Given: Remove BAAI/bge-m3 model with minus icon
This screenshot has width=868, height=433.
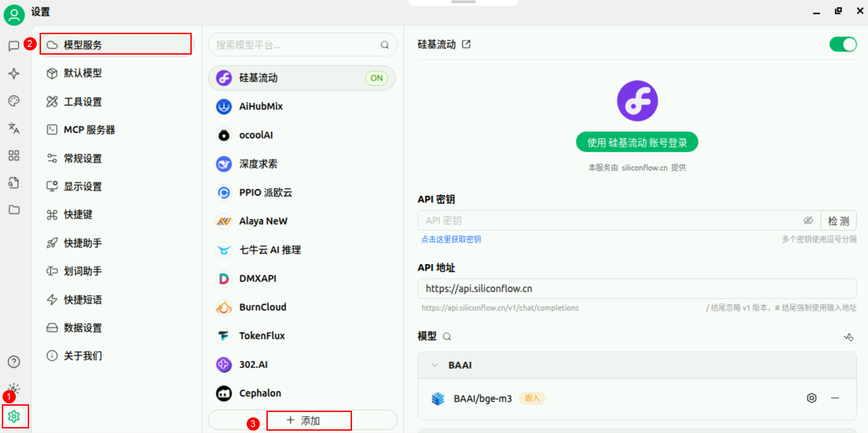Looking at the screenshot, I should (x=835, y=398).
